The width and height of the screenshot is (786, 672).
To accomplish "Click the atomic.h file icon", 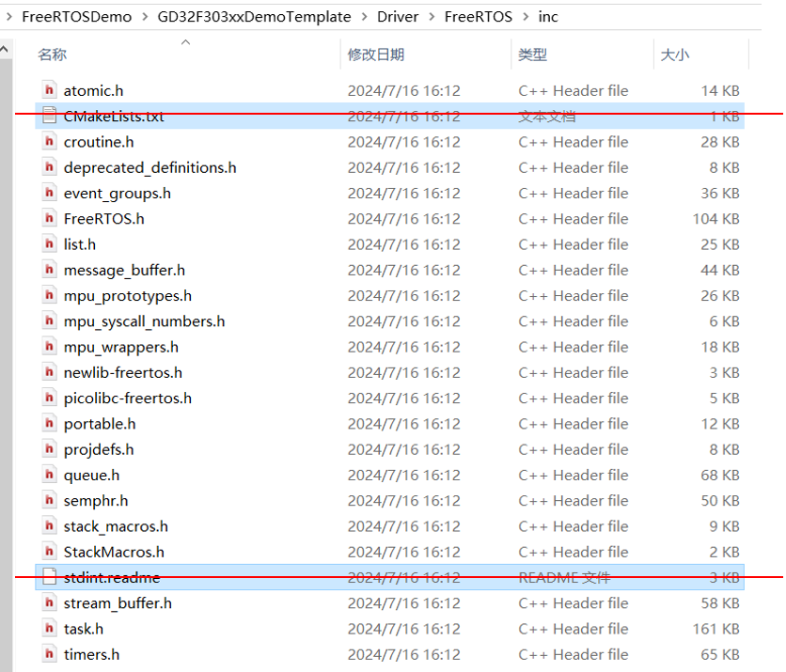I will click(x=49, y=90).
